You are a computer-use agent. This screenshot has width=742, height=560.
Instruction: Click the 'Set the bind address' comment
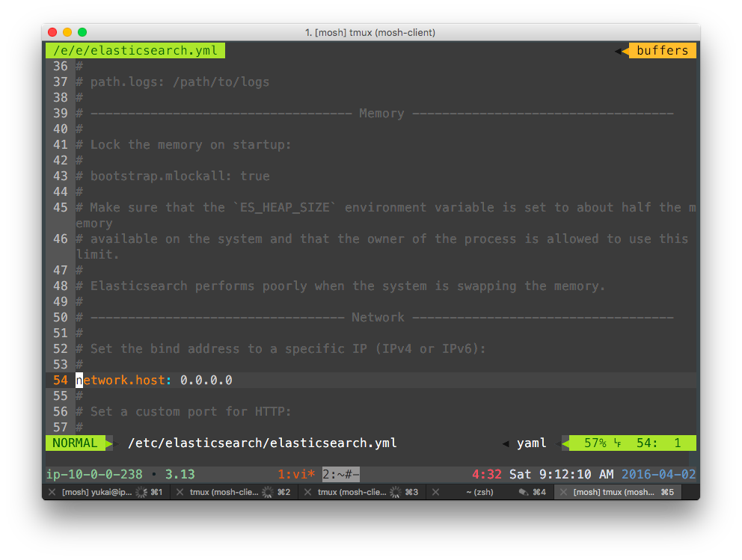pos(288,349)
